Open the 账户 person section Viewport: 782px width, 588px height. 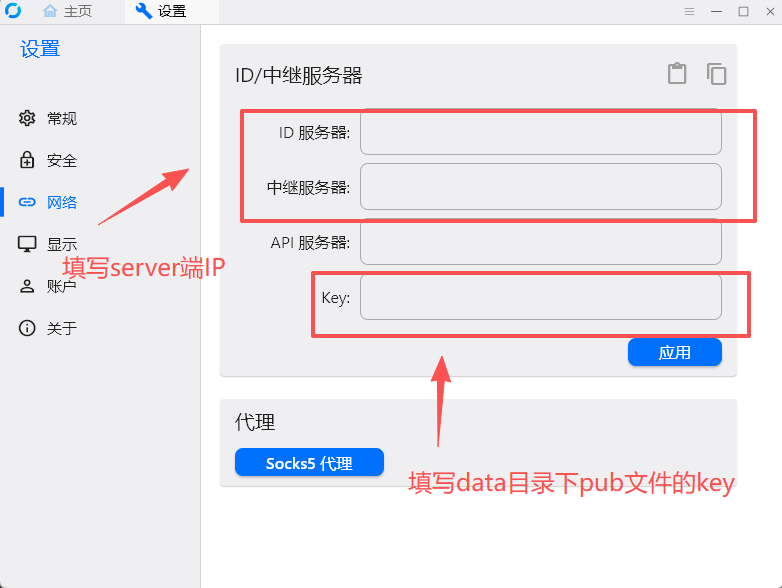[x=48, y=286]
